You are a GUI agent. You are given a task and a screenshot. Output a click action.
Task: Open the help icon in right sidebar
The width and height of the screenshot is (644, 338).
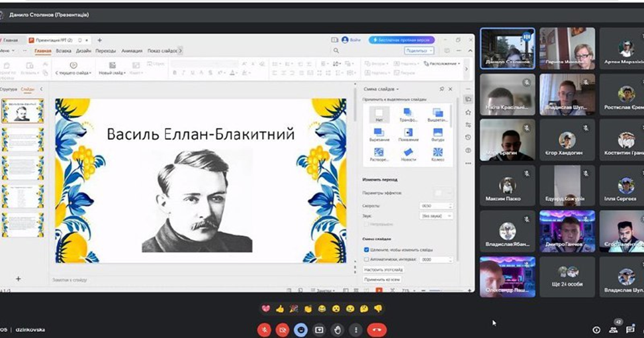[x=468, y=150]
